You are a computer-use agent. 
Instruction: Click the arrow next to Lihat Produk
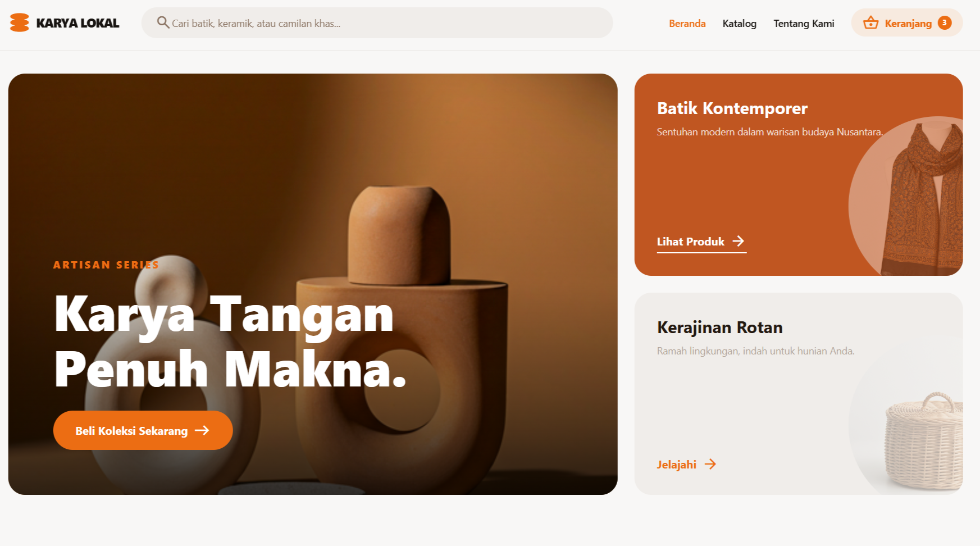(x=739, y=241)
